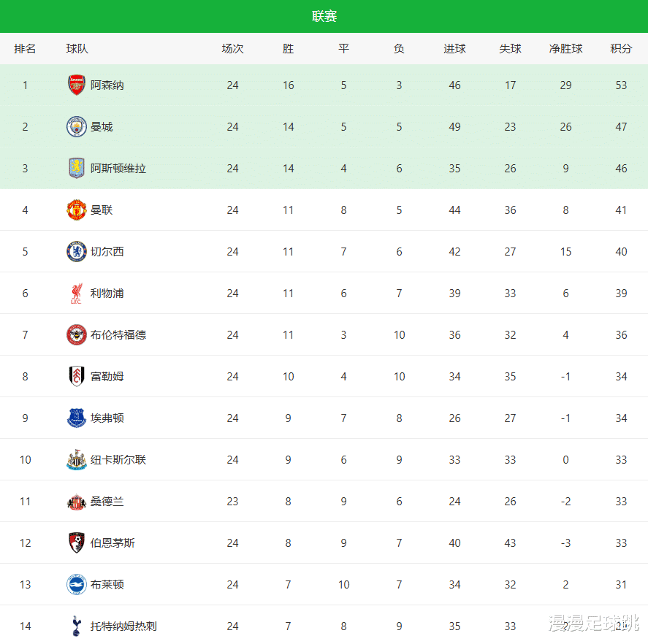Viewport: 648px width, 644px height.
Task: Click the Liverpool club crest icon
Action: [x=77, y=294]
